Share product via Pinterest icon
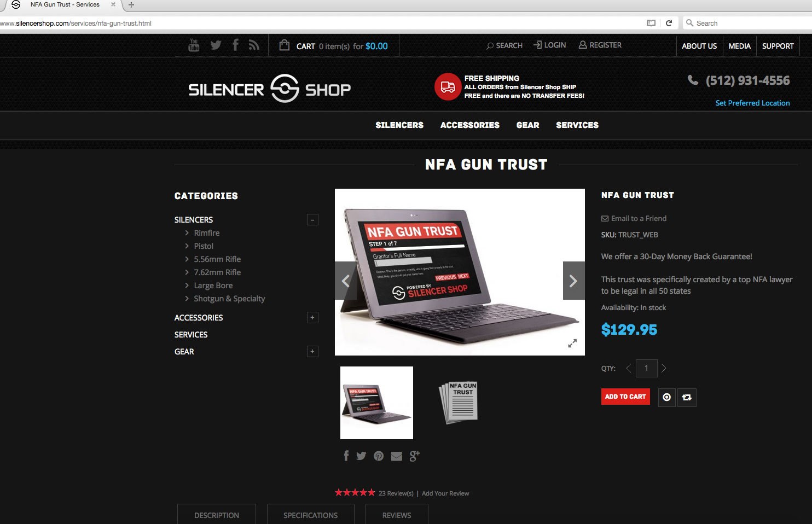Screen dimensions: 812x524 click(x=379, y=456)
